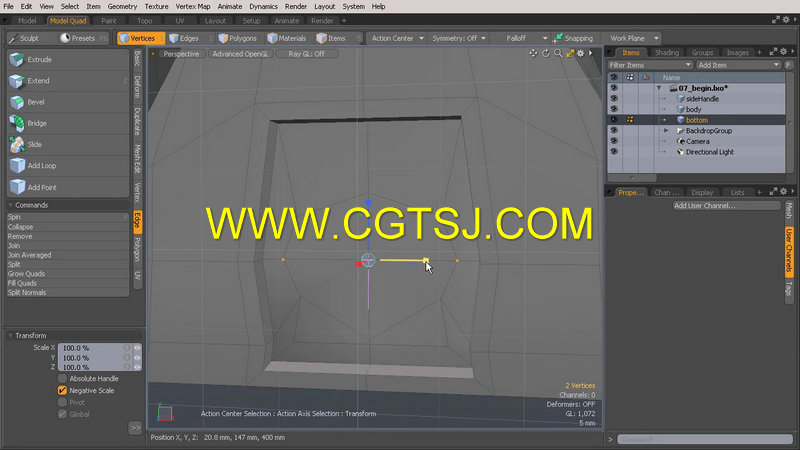This screenshot has height=450, width=800.
Task: Open the Filter Items dropdown
Action: [650, 65]
